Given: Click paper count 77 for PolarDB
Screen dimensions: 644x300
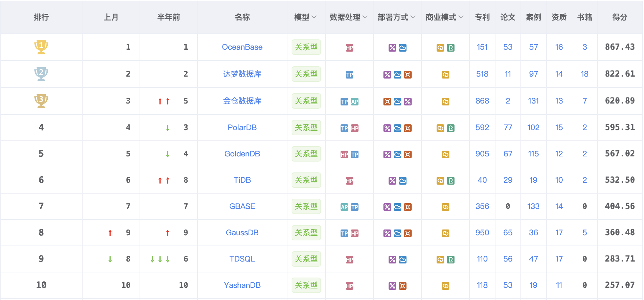Looking at the screenshot, I should click(x=508, y=128).
